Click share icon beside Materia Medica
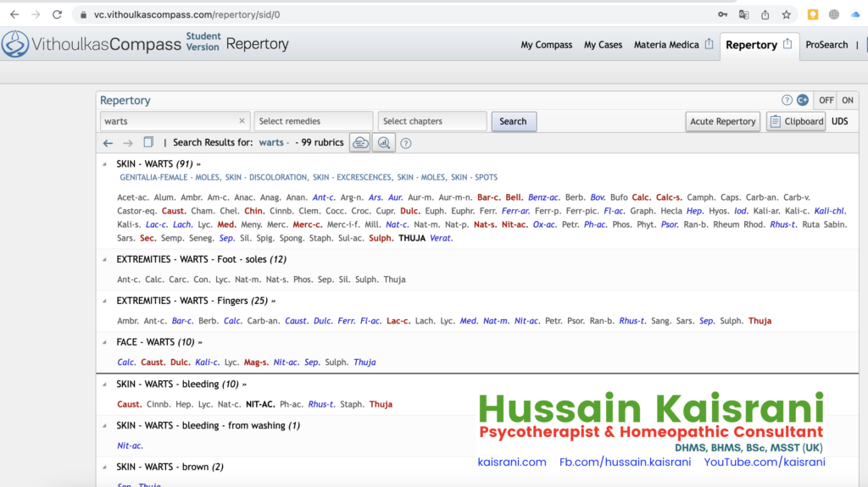The image size is (868, 487). (x=709, y=44)
